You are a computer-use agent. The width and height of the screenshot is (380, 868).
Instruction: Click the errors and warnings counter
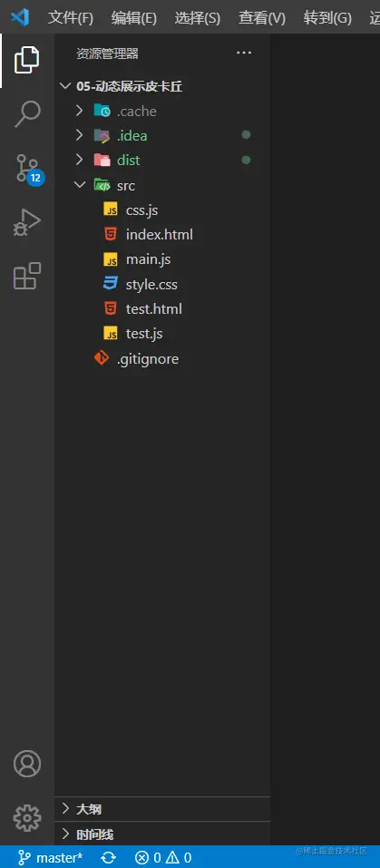[164, 858]
